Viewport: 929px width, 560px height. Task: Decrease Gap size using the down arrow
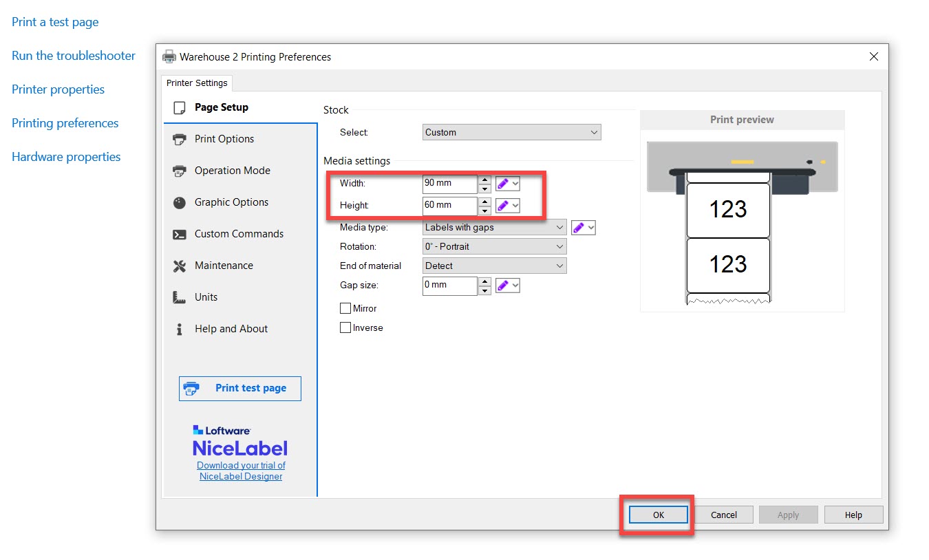click(x=484, y=290)
